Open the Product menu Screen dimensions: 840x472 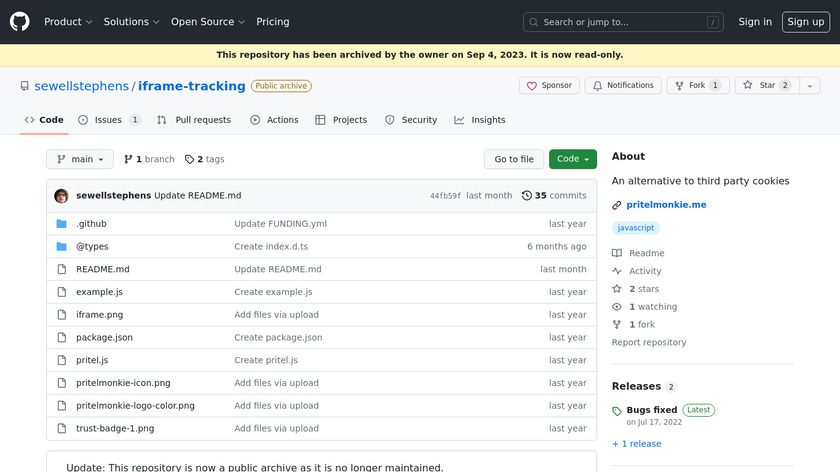68,22
